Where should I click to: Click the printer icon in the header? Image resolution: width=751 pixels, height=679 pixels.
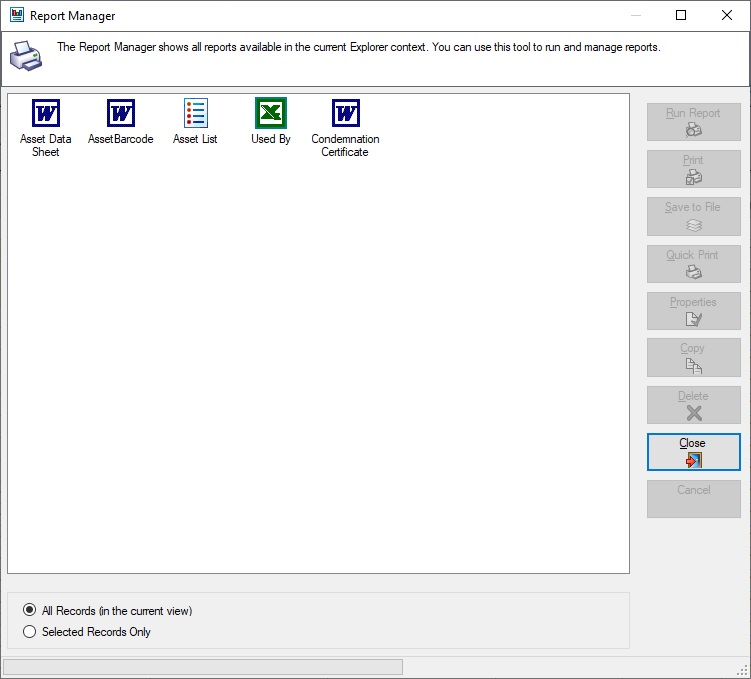coord(26,57)
